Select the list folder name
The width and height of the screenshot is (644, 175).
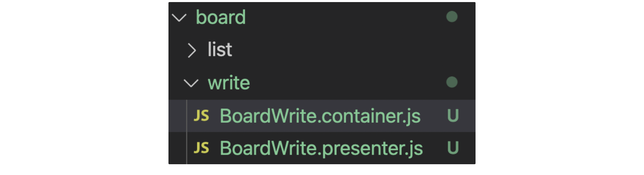220,50
